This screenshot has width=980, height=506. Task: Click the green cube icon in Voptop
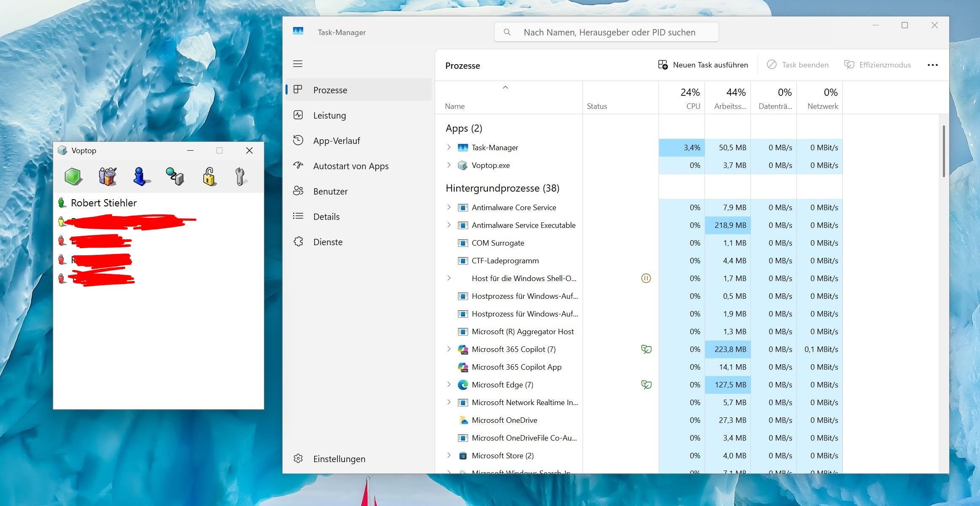coord(73,176)
